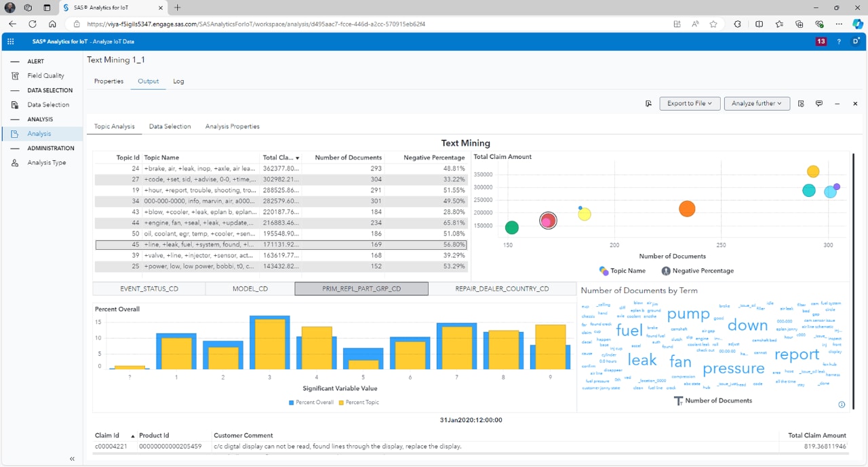Viewport: 868px width, 467px height.
Task: Open browser settings and more menu
Action: point(839,24)
